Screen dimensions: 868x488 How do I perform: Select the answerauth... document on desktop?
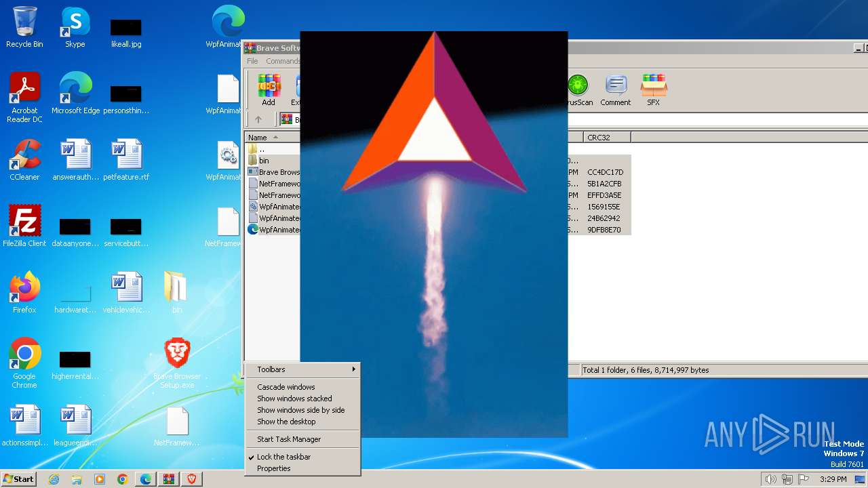75,160
